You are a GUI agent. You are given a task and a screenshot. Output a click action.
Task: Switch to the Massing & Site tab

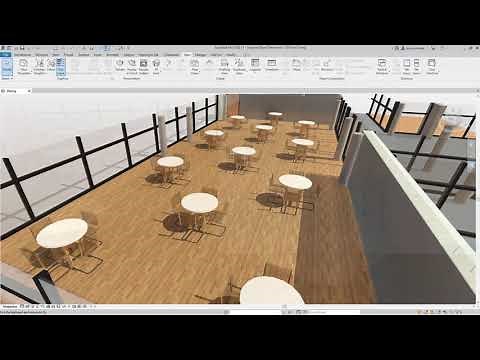pos(149,54)
